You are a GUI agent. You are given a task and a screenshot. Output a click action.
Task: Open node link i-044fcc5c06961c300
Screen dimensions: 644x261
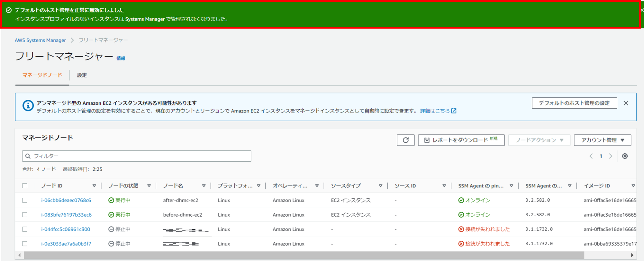tap(66, 229)
